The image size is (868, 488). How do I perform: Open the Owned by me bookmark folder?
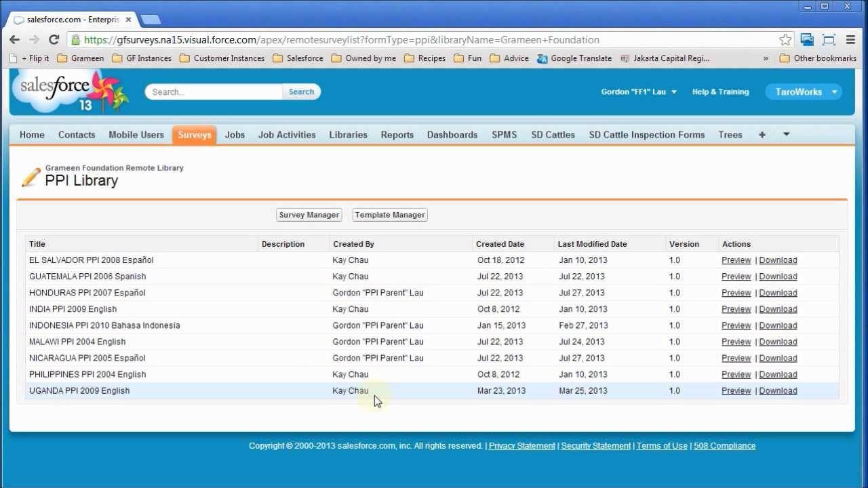click(364, 58)
